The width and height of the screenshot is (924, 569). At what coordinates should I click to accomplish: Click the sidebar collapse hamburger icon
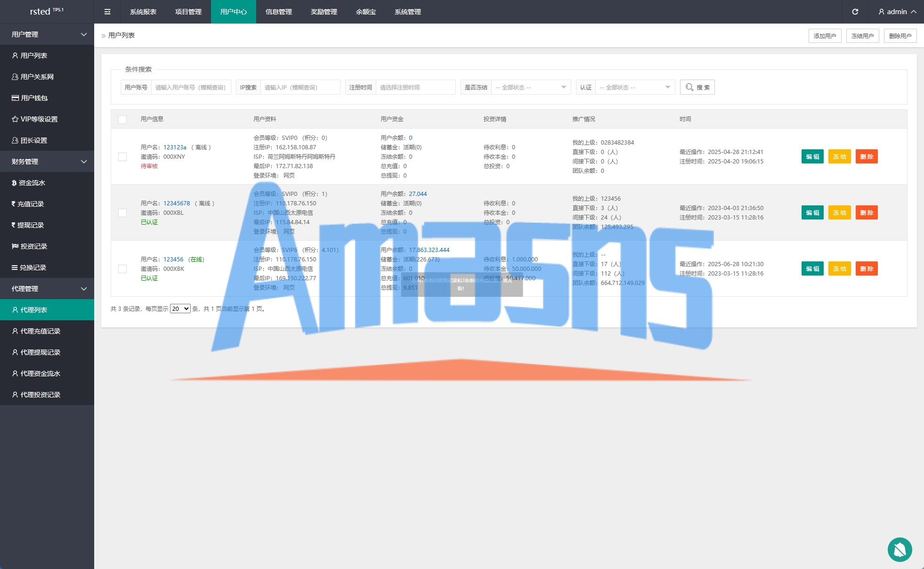point(107,12)
